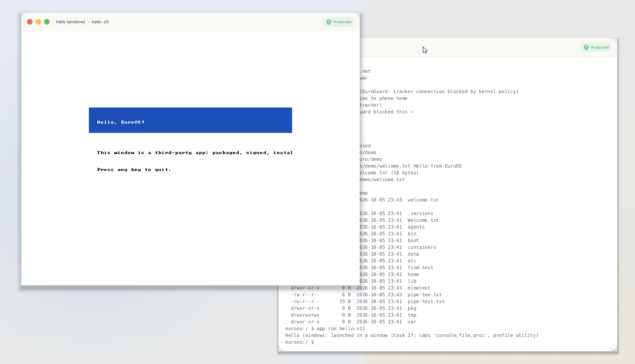Select the 'pipe-test.txt' file entry
This screenshot has width=635, height=364.
426,301
